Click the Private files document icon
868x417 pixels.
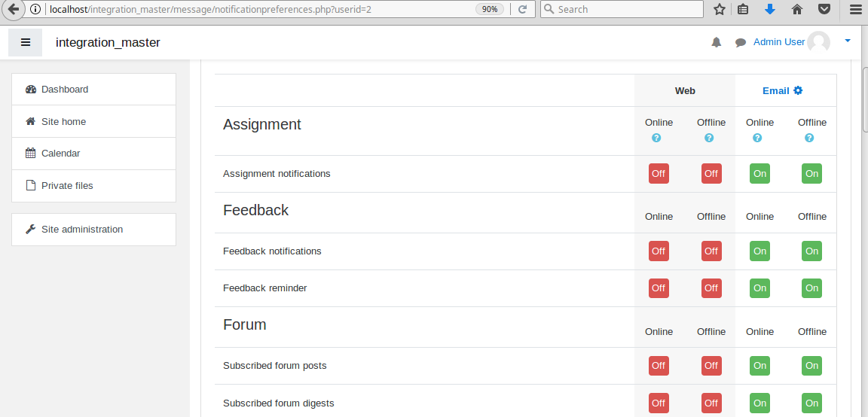coord(31,185)
